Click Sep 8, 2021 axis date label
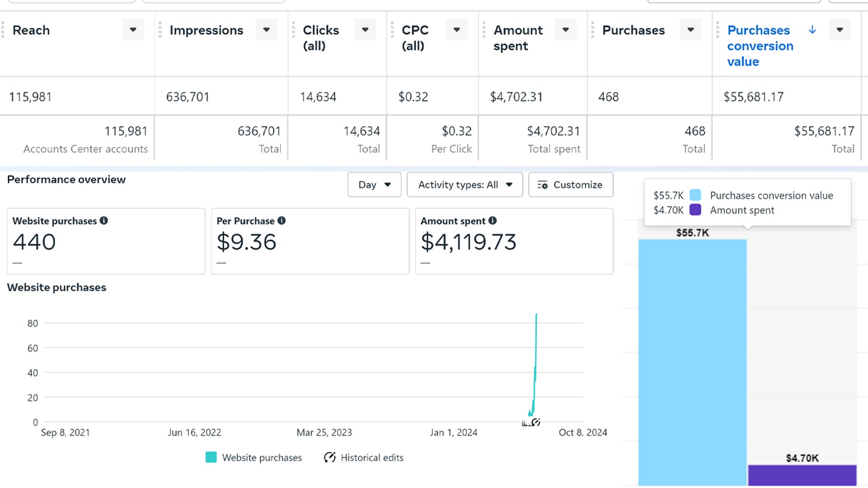The image size is (868, 488). [65, 432]
